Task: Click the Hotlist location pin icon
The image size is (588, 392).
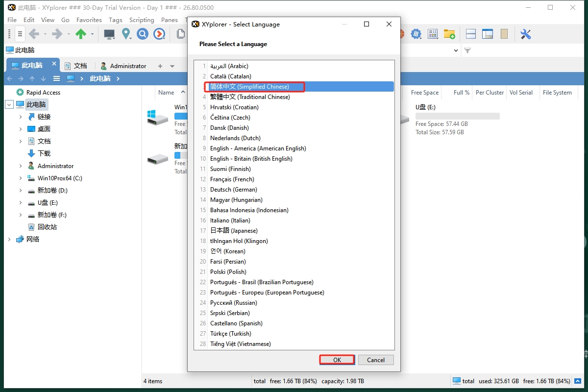Action: pyautogui.click(x=126, y=34)
